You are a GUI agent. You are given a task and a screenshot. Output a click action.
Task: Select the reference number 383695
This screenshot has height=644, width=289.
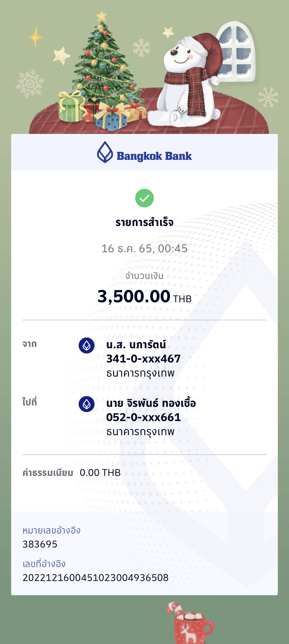point(40,544)
